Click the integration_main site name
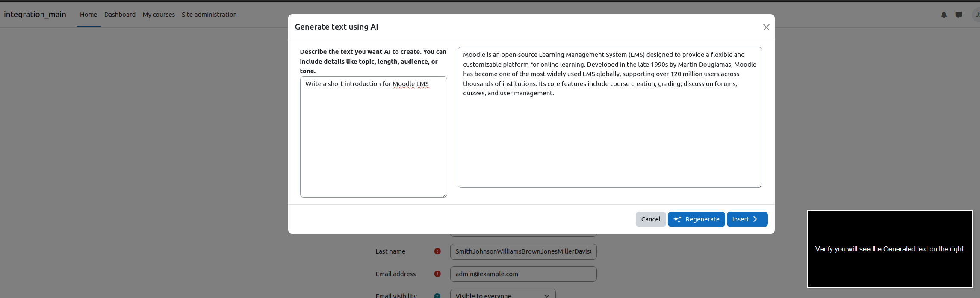Screen dimensions: 980x298 (35, 14)
